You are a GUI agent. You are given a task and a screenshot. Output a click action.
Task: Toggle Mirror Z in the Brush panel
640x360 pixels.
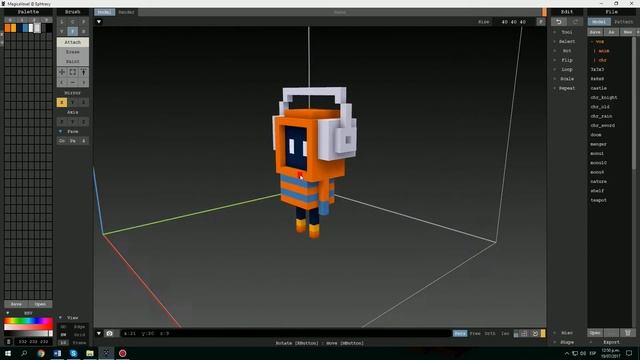tap(84, 102)
